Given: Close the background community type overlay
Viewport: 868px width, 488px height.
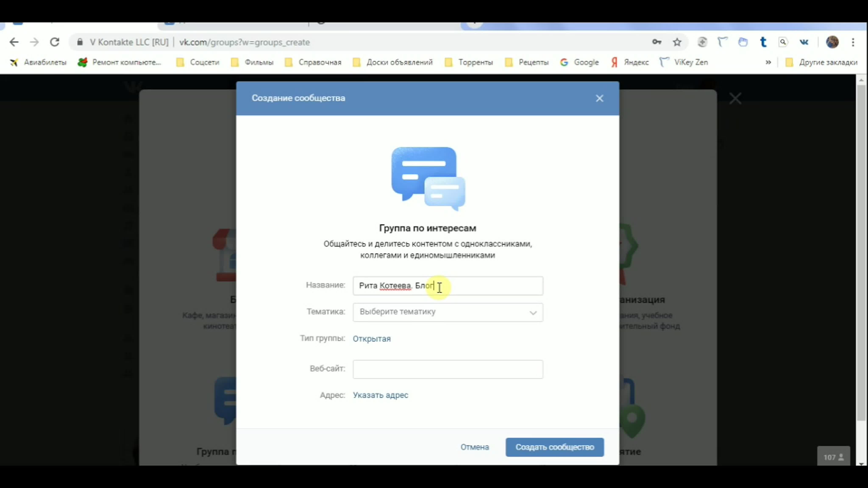Looking at the screenshot, I should point(735,99).
